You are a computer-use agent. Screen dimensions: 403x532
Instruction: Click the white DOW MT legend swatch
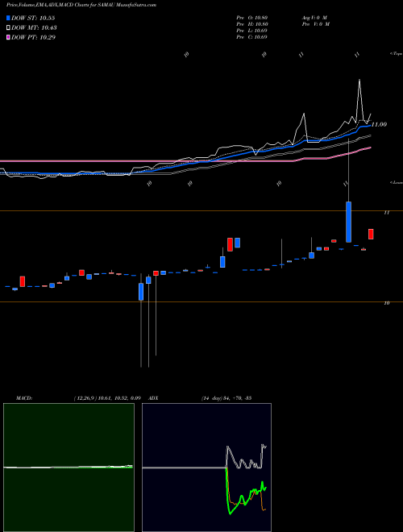9,28
